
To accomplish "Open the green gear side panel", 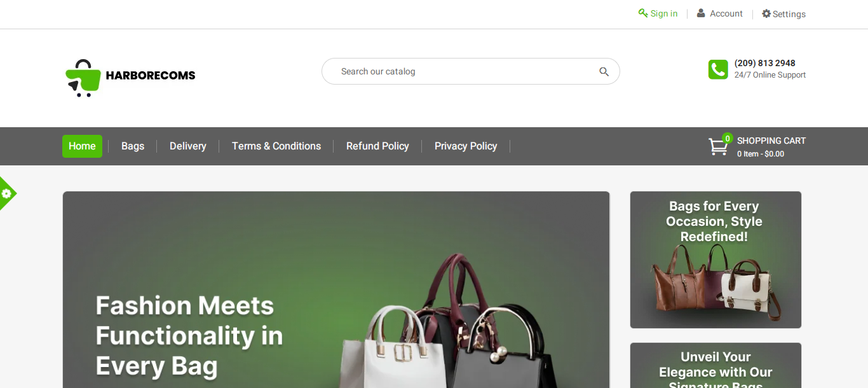I will point(7,193).
